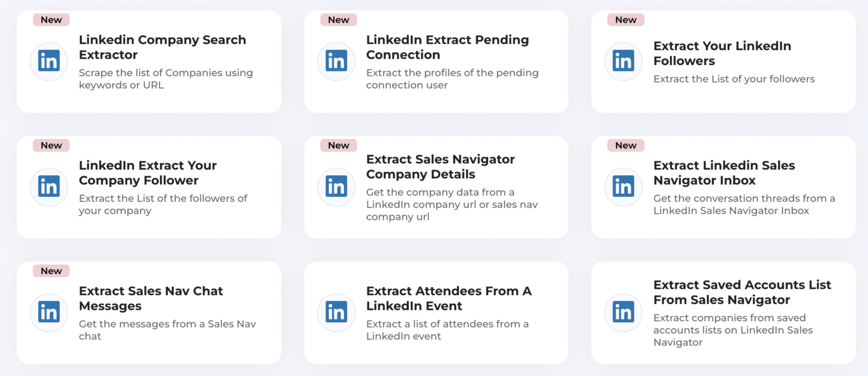Click the LinkedIn icon on Sales Navigator Inbox card
Viewport: 868px width, 376px height.
[623, 187]
